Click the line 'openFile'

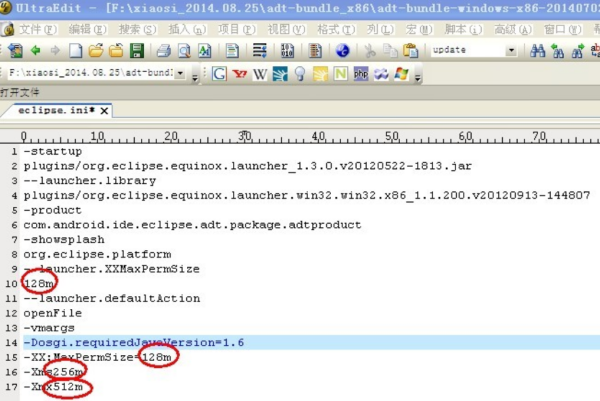point(53,313)
